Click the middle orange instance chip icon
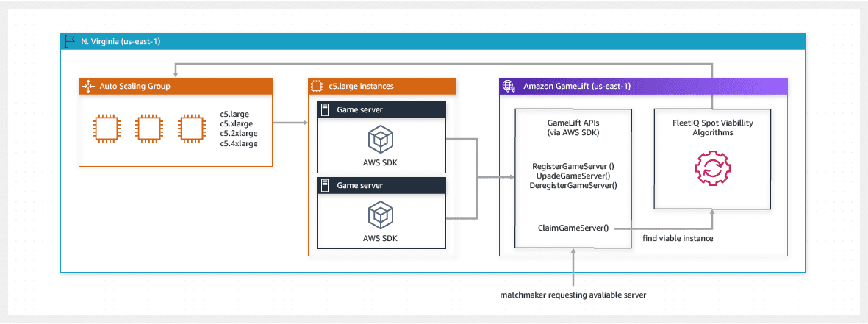The image size is (868, 324). (x=149, y=129)
